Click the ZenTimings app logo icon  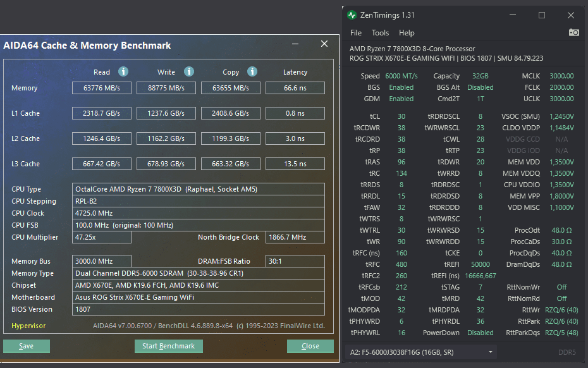[352, 15]
